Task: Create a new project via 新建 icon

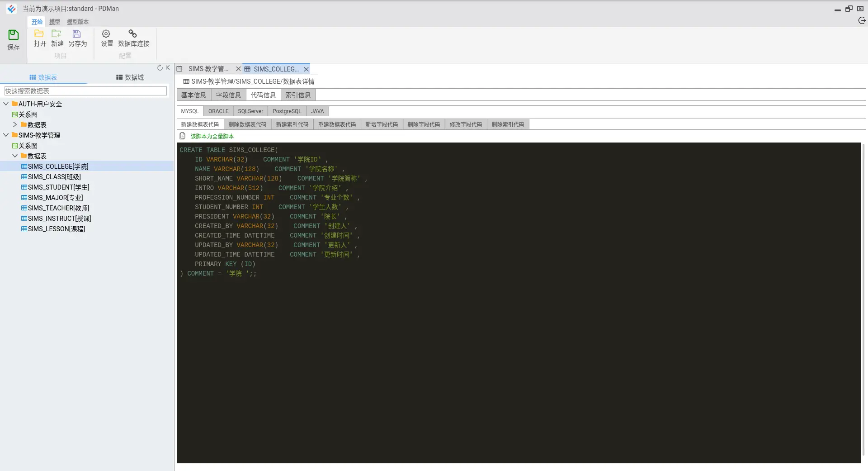Action: 57,33
